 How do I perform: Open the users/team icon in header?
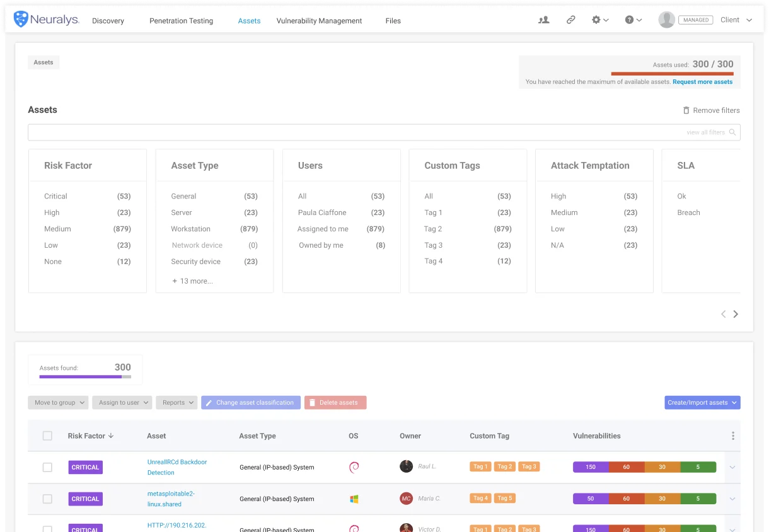tap(543, 20)
